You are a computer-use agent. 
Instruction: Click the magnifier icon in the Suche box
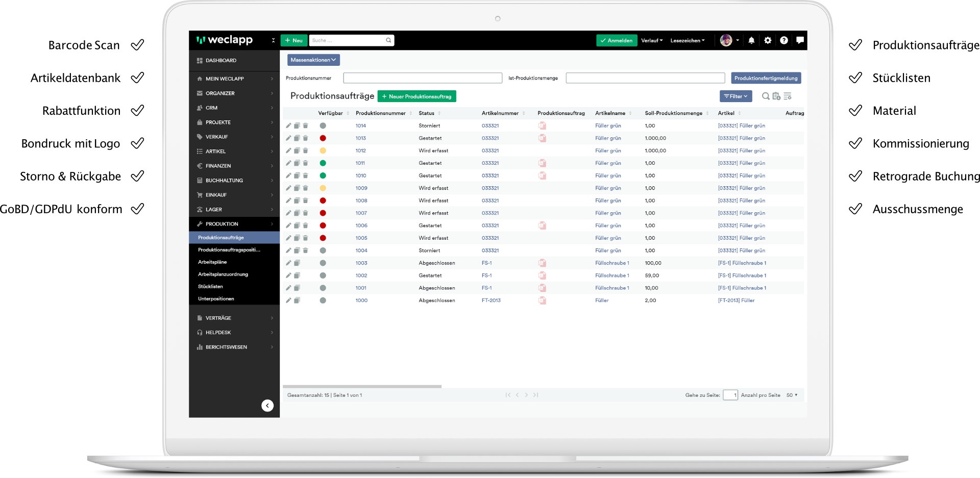388,40
